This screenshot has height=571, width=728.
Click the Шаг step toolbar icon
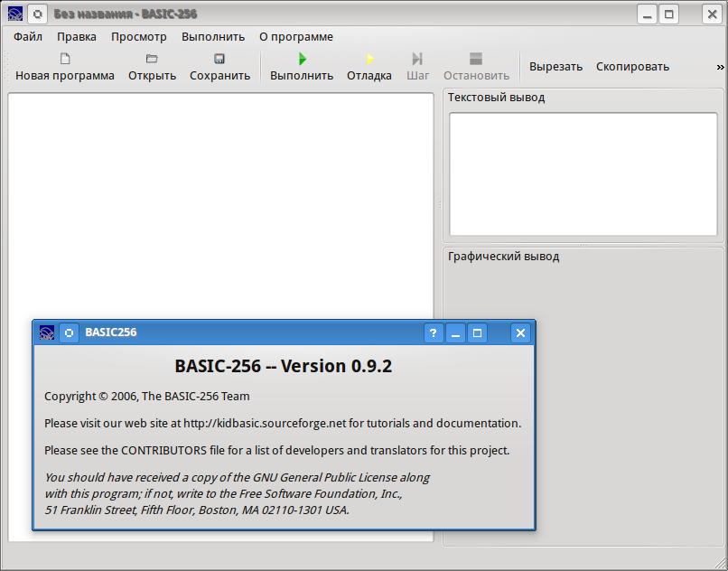417,59
